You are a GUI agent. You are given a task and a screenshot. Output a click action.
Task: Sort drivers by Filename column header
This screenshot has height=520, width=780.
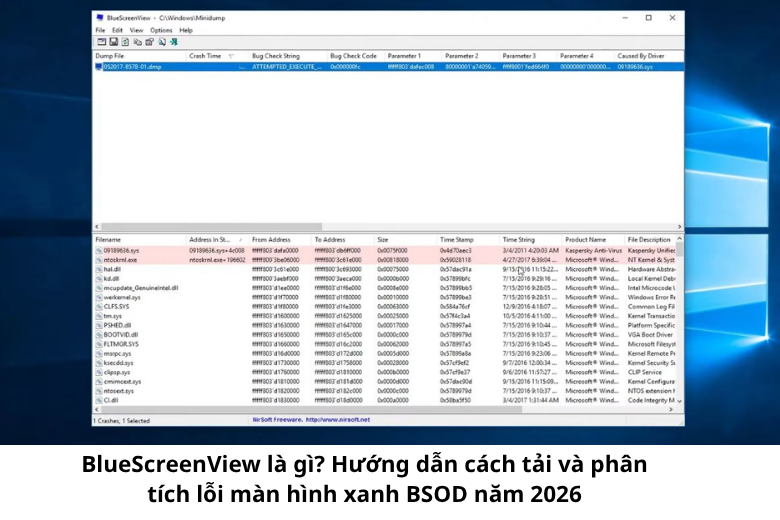tap(139, 240)
